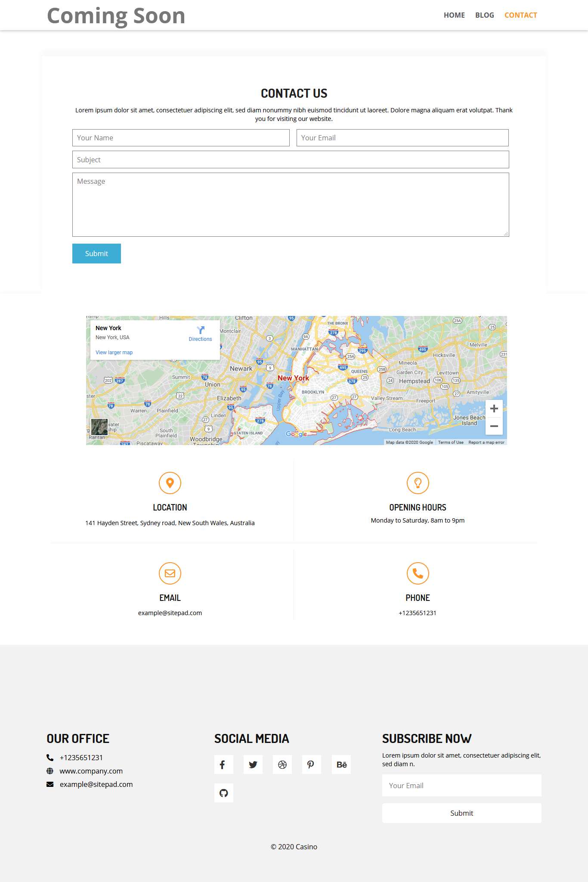Click into the Subject field
588x882 pixels.
(291, 160)
